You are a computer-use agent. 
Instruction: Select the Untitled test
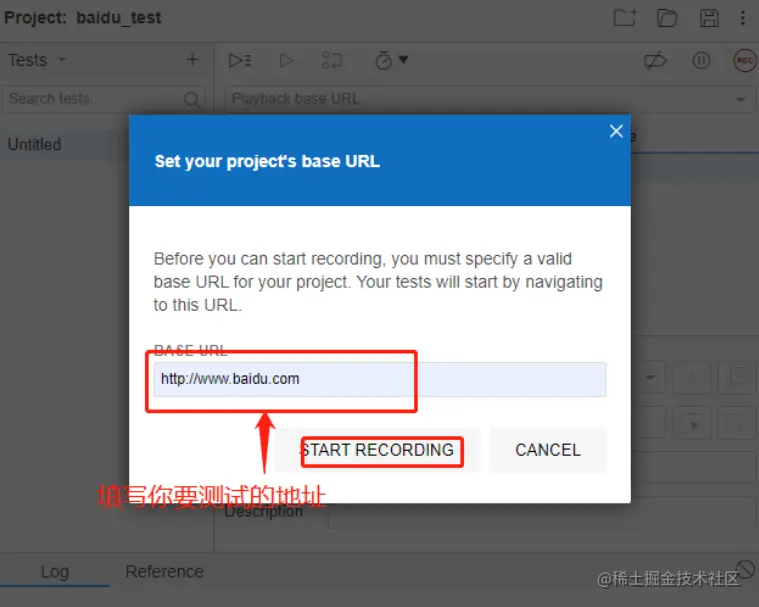coord(65,144)
